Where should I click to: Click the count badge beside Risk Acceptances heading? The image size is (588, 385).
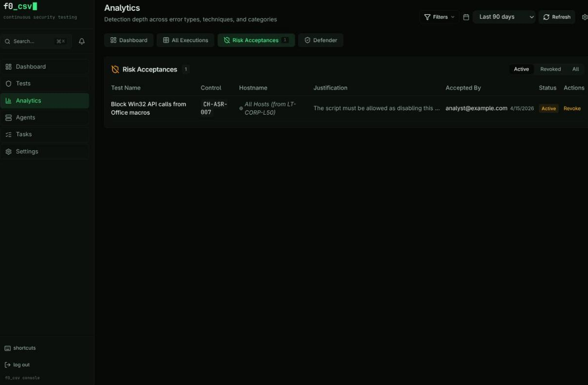click(186, 70)
